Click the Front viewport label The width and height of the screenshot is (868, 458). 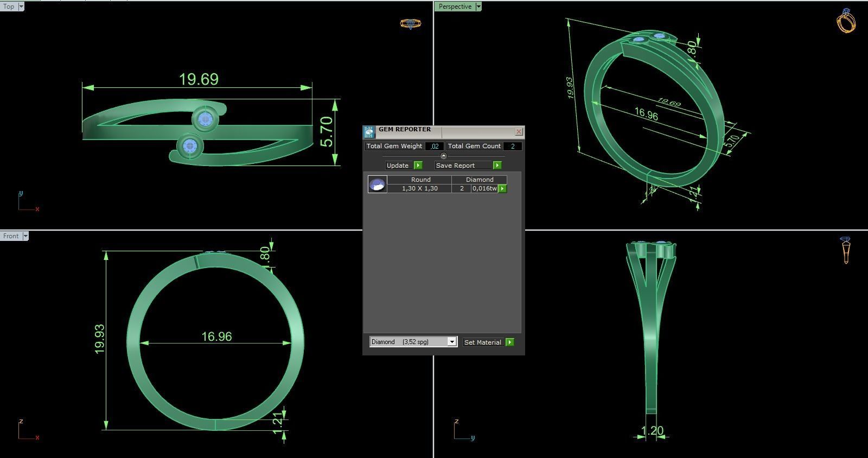[x=11, y=236]
